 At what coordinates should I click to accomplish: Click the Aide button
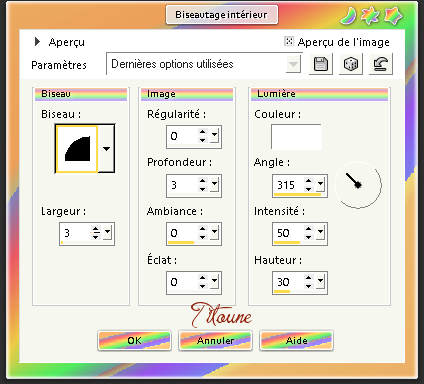pos(296,340)
